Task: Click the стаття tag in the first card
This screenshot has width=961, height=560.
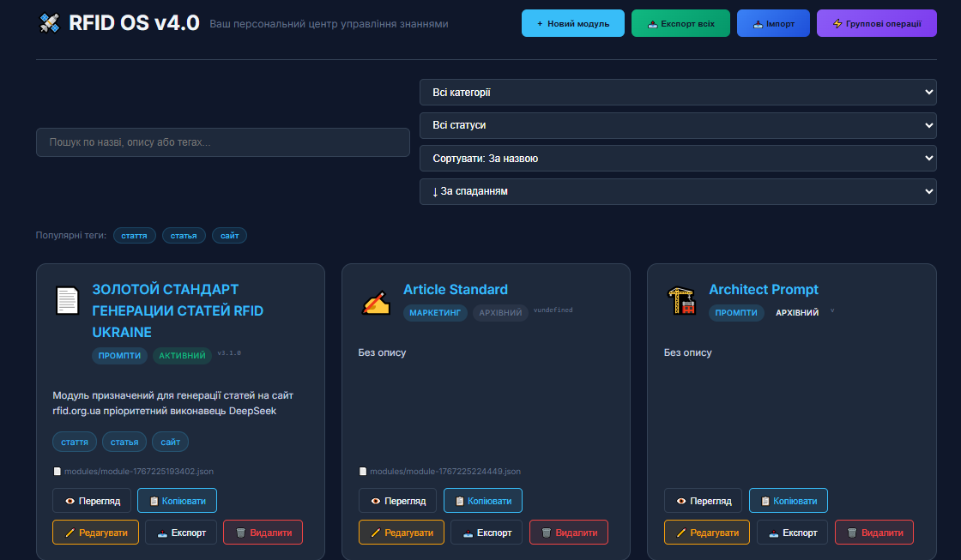Action: 75,442
